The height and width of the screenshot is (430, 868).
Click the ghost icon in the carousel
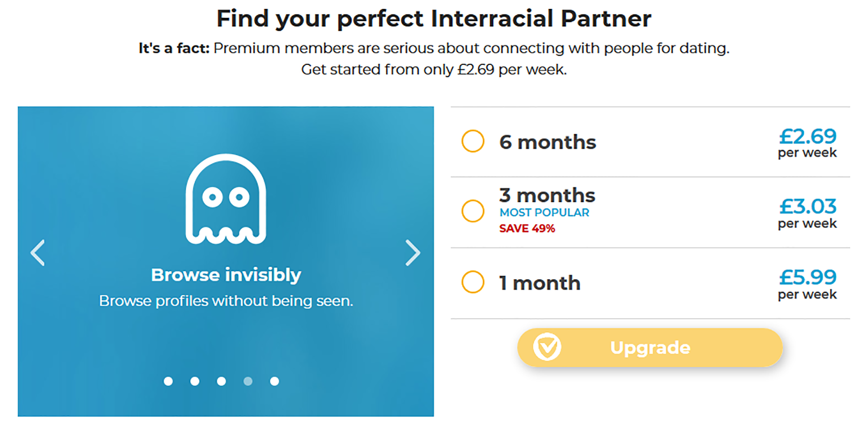pos(226,199)
